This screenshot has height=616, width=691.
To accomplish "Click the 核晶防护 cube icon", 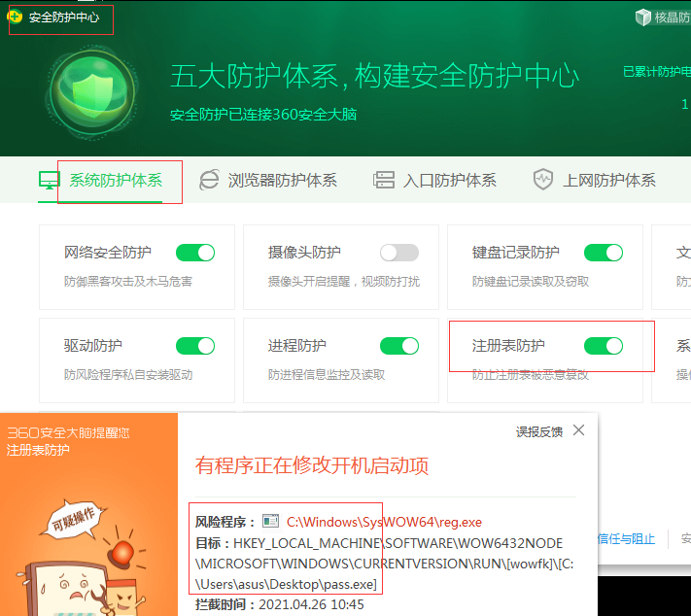I will [x=643, y=17].
